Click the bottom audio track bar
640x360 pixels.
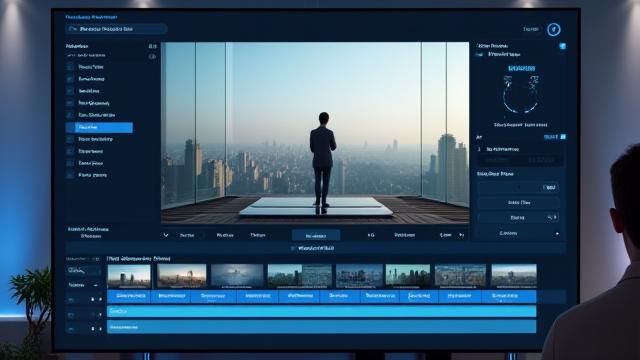(x=322, y=327)
